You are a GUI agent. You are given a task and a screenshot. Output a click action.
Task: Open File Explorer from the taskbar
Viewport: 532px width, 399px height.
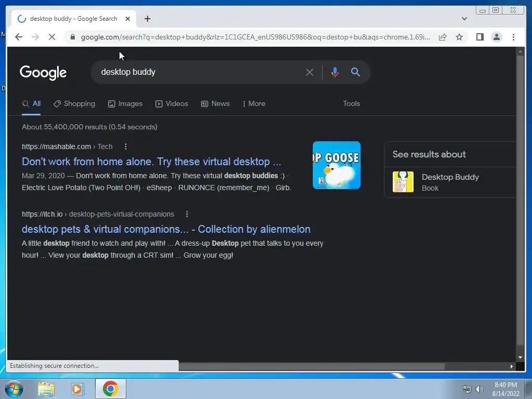[x=46, y=389]
